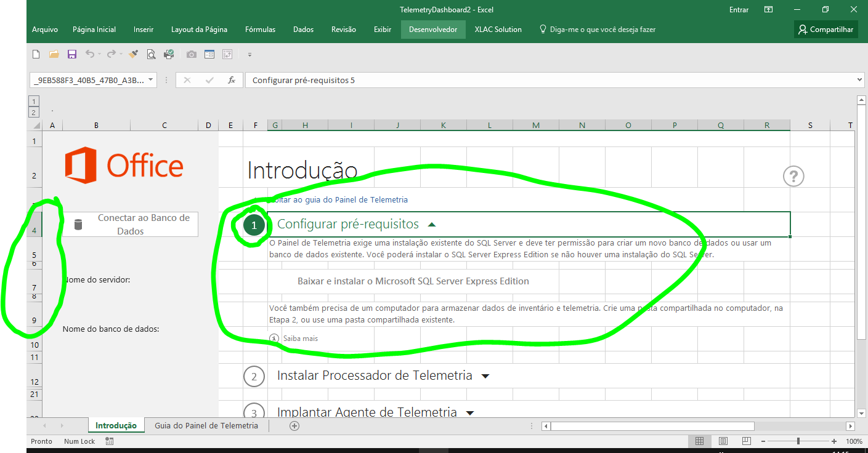
Task: Click the vertical scrollbar down arrow
Action: (x=862, y=413)
